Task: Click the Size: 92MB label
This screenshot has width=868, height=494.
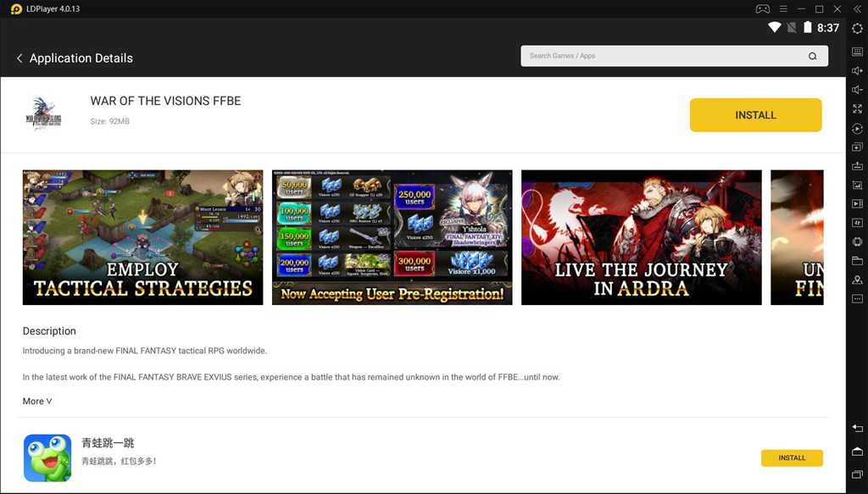Action: [109, 121]
